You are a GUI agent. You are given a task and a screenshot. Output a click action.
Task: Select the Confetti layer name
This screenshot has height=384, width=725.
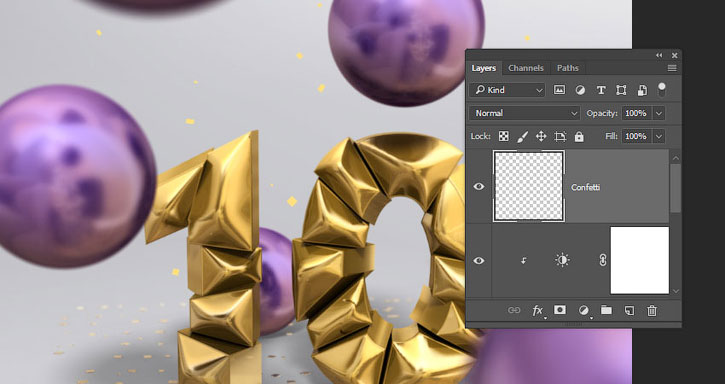pyautogui.click(x=585, y=187)
